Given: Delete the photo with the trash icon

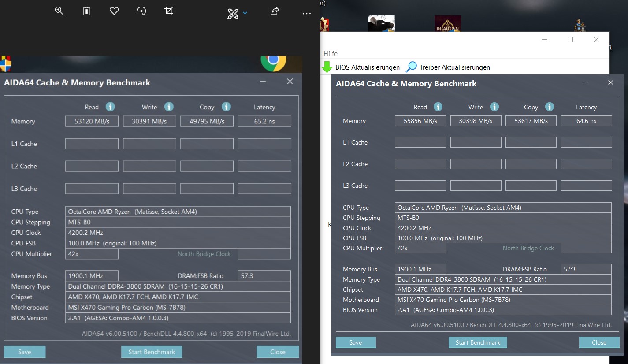Looking at the screenshot, I should (x=87, y=11).
